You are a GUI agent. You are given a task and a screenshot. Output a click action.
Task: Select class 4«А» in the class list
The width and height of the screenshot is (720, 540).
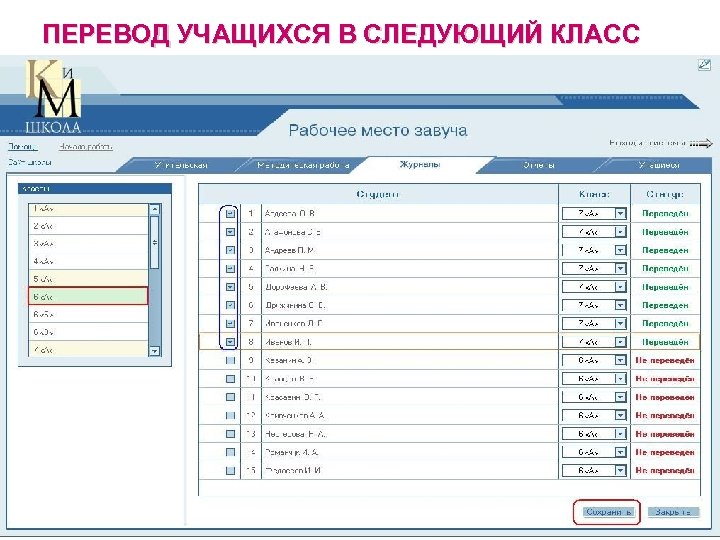[88, 261]
